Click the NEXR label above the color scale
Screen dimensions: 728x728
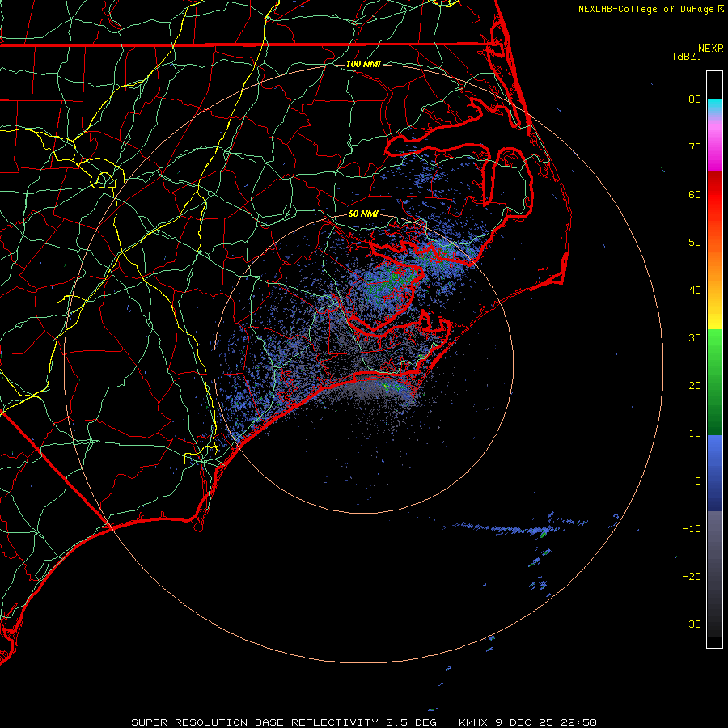pos(711,49)
